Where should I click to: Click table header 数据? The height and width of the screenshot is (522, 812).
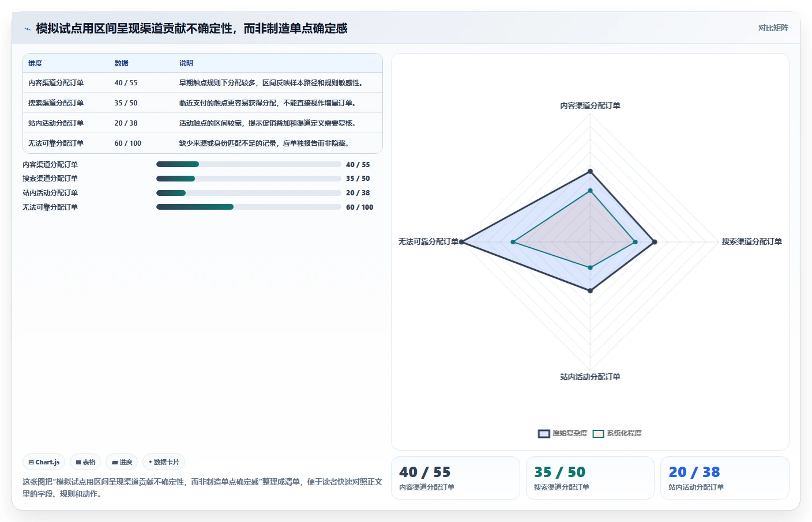point(121,63)
